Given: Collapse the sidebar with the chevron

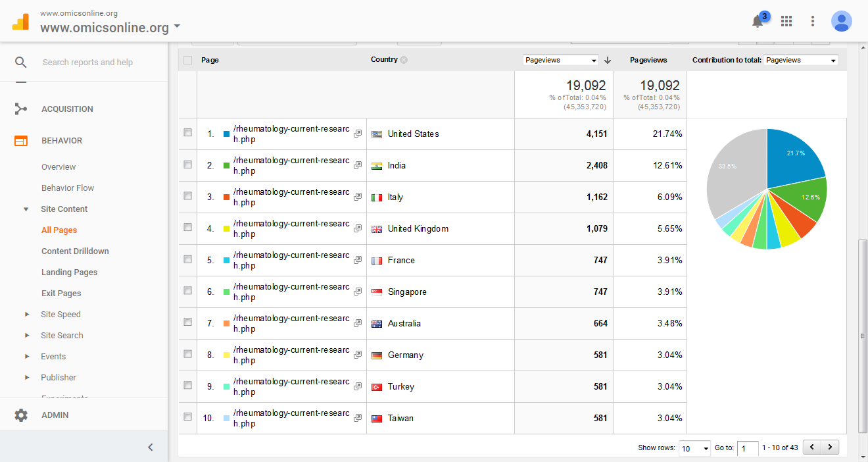Looking at the screenshot, I should [151, 448].
